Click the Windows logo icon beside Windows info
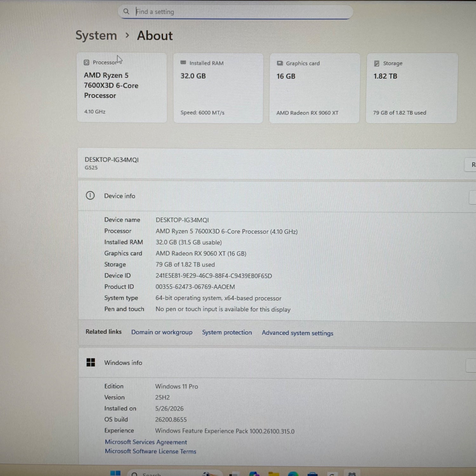 [91, 362]
